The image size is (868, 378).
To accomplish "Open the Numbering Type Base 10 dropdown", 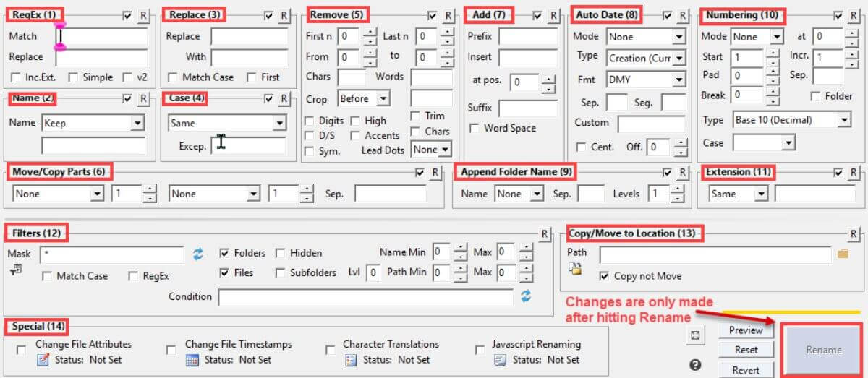I will [843, 121].
